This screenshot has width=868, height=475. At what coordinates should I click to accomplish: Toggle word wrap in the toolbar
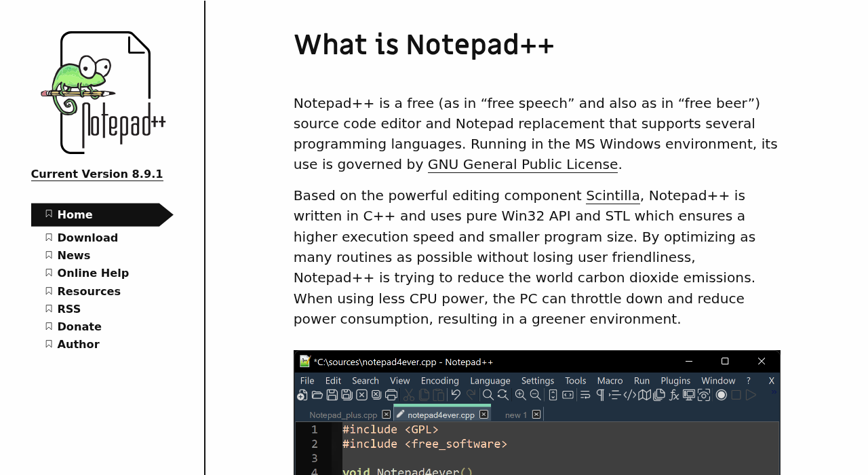click(585, 396)
